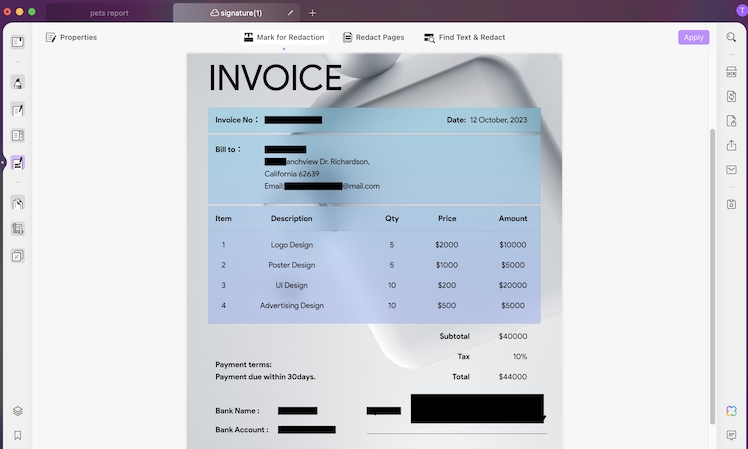Click the Share/export upload icon

(731, 146)
